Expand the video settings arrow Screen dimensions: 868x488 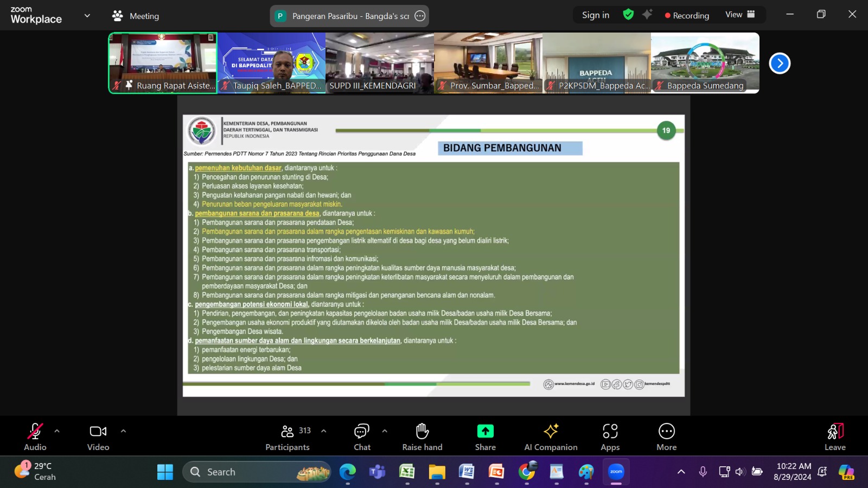(x=123, y=431)
